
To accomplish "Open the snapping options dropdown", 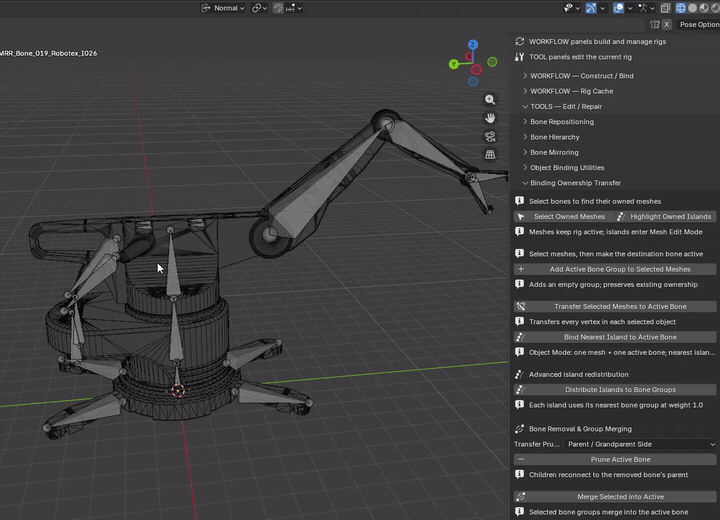I will [294, 8].
